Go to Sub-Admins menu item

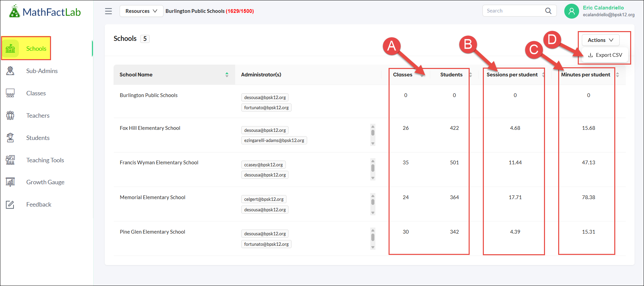point(42,71)
